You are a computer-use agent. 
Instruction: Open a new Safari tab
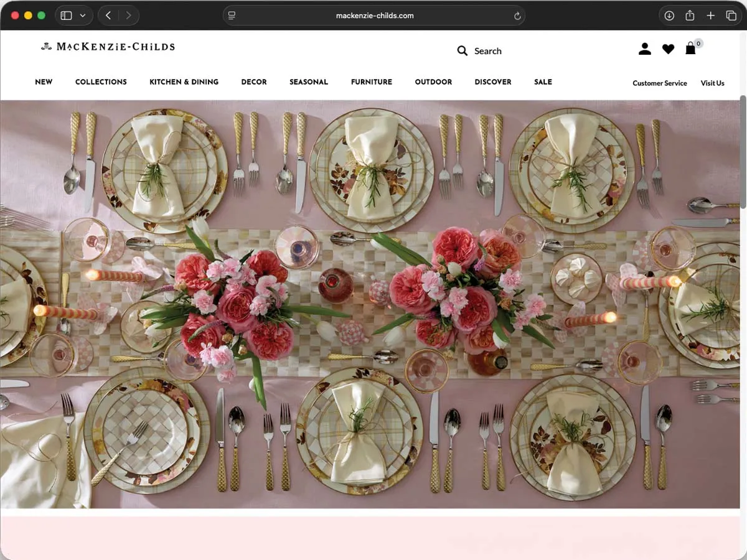pyautogui.click(x=710, y=16)
